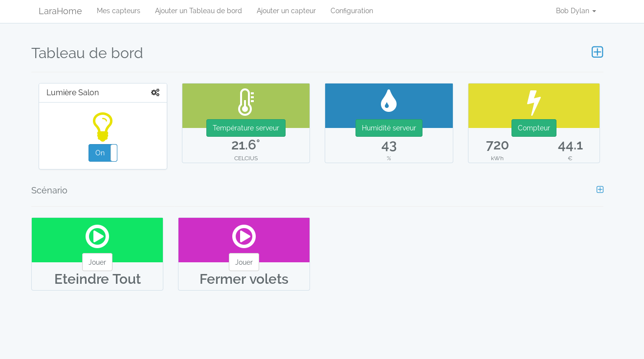Viewport: 644px width, 359px height.
Task: Click the add scenario plus icon
Action: (600, 190)
